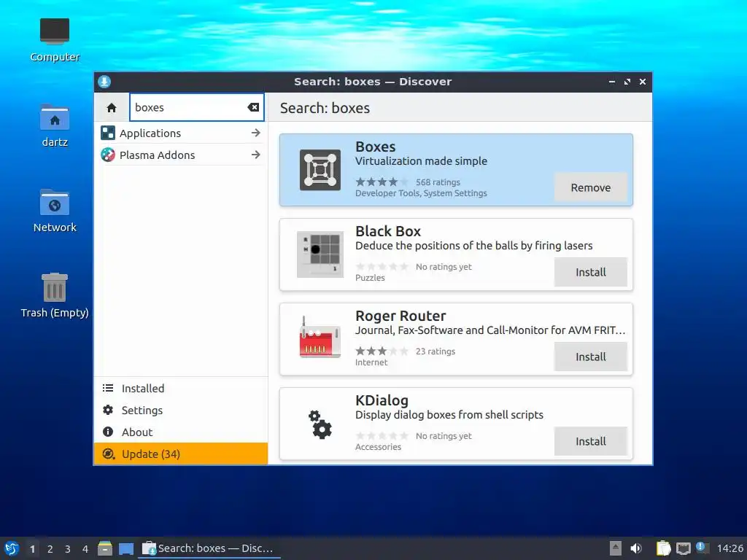The width and height of the screenshot is (747, 560).
Task: Click the Internet category label
Action: [x=371, y=362]
